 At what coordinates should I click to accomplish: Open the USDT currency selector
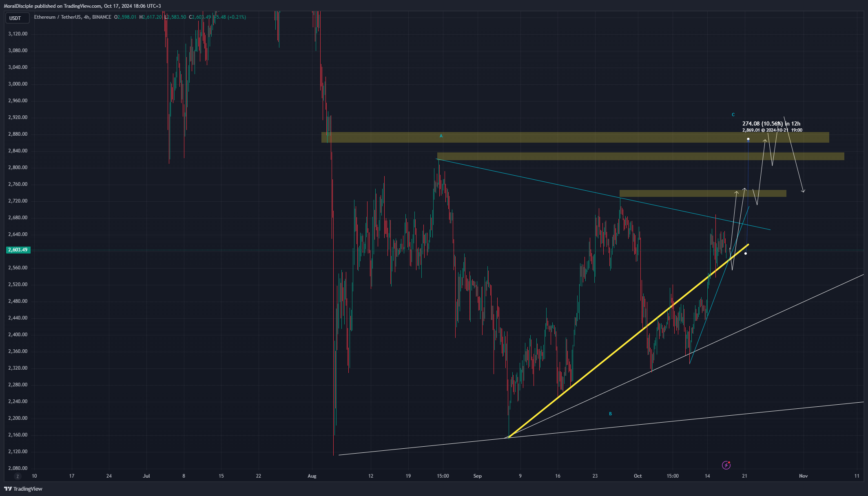[17, 18]
